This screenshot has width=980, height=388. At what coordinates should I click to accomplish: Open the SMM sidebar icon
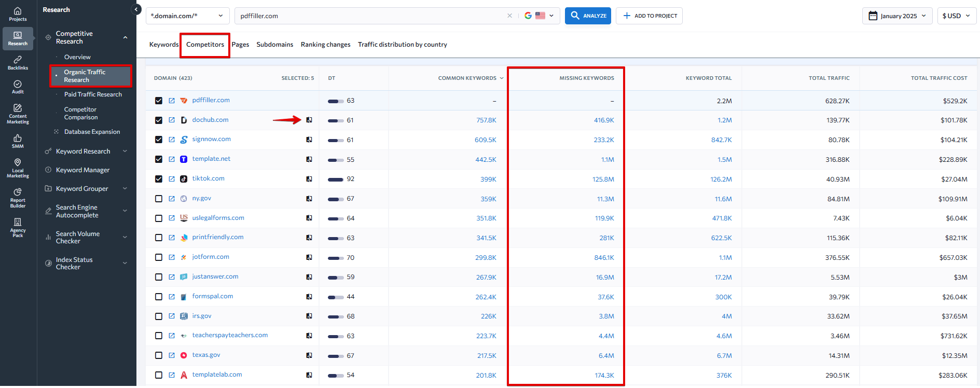click(x=18, y=141)
